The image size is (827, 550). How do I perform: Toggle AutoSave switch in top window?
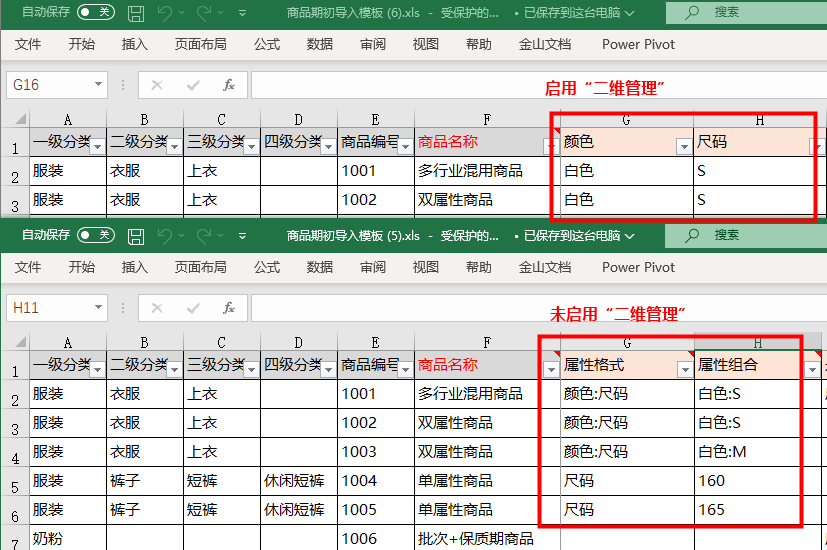coord(96,12)
